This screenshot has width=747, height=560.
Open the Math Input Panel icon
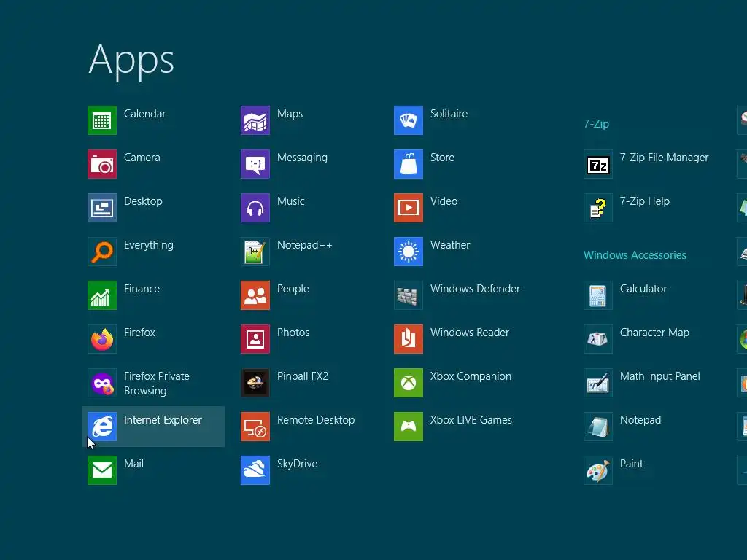click(x=598, y=383)
